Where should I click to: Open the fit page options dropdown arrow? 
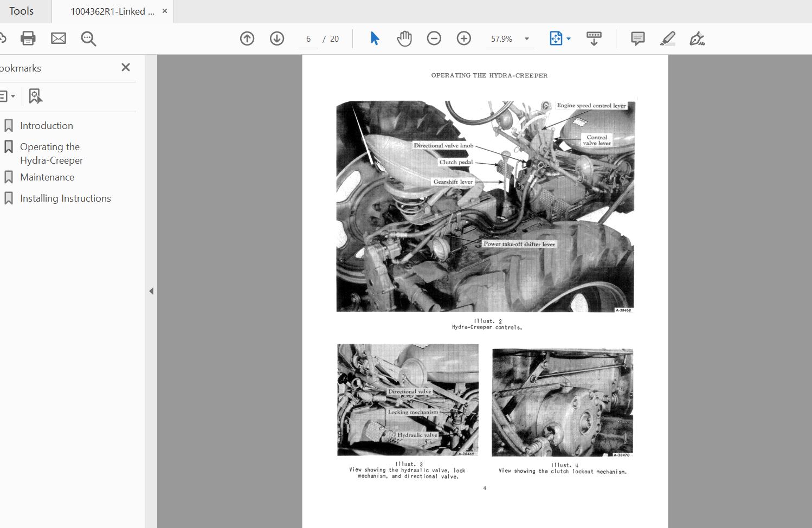click(x=569, y=38)
